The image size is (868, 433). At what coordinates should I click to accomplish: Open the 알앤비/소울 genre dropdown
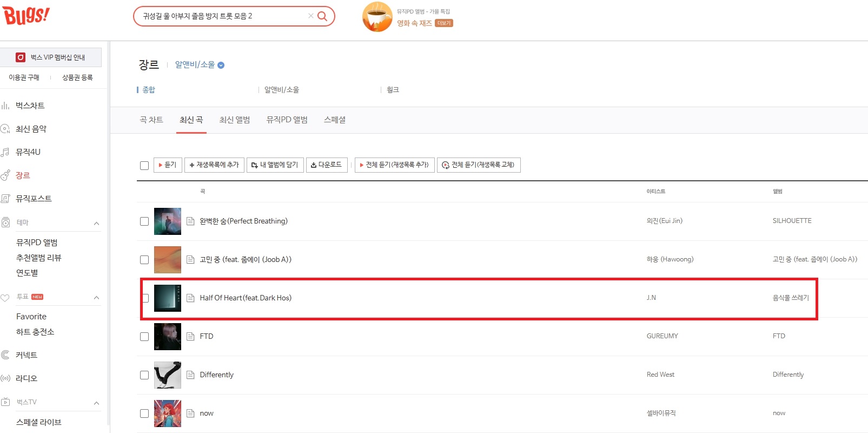[200, 65]
